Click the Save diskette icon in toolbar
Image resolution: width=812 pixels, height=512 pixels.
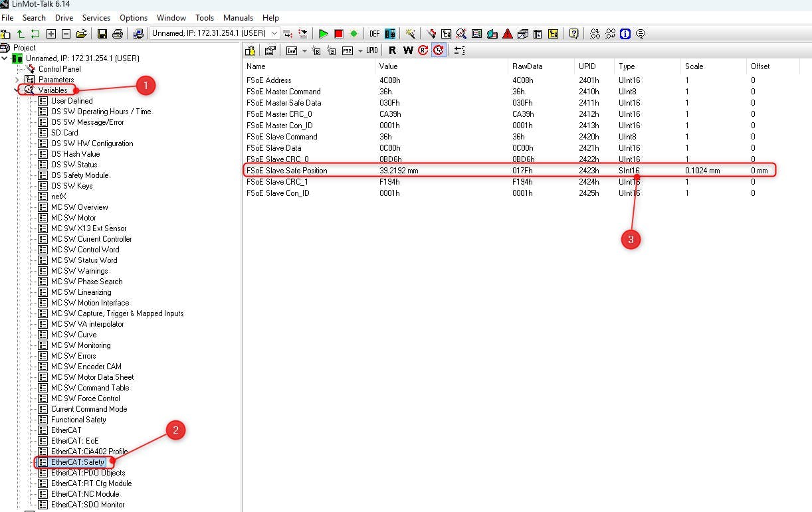(102, 33)
